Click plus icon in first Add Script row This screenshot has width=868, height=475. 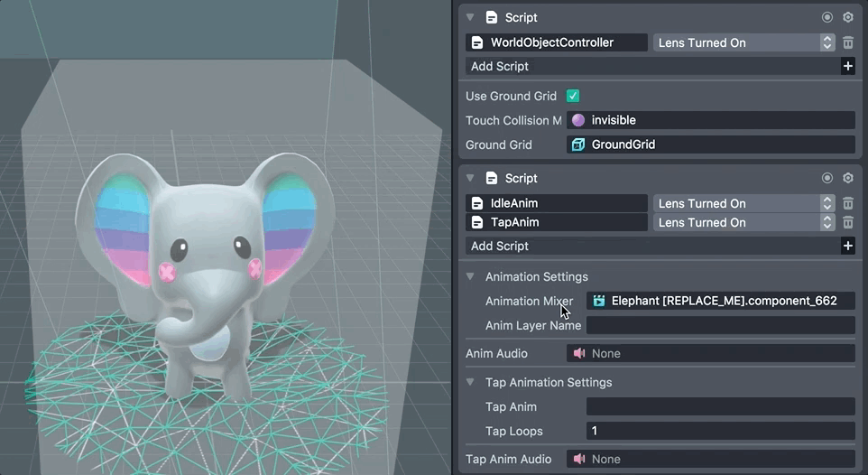click(847, 66)
